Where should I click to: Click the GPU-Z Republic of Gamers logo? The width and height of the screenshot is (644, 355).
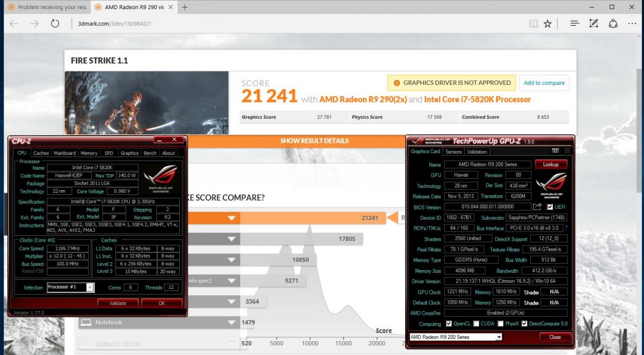pyautogui.click(x=552, y=185)
